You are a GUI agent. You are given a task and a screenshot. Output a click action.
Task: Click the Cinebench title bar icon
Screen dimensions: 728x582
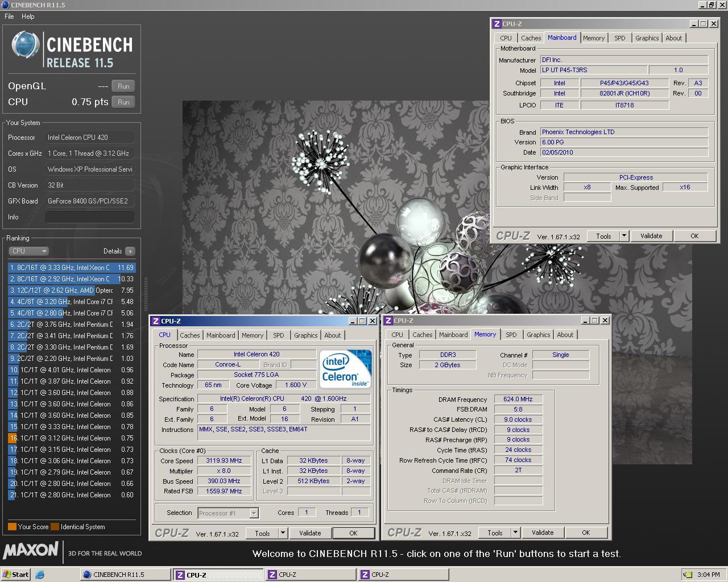click(x=5, y=5)
